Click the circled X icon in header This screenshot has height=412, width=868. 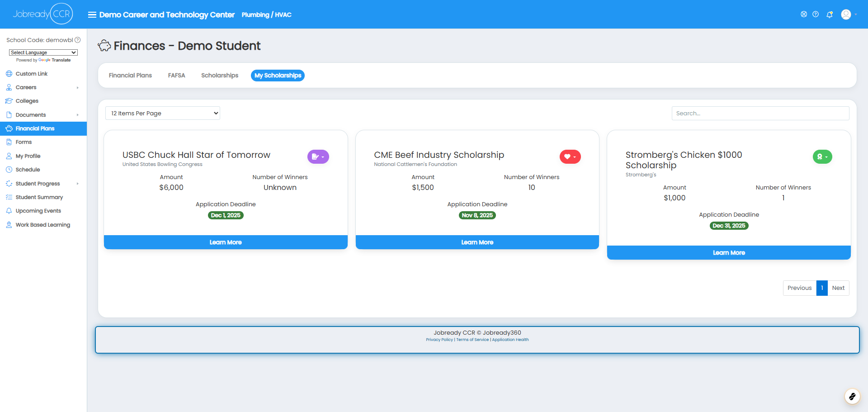point(804,14)
